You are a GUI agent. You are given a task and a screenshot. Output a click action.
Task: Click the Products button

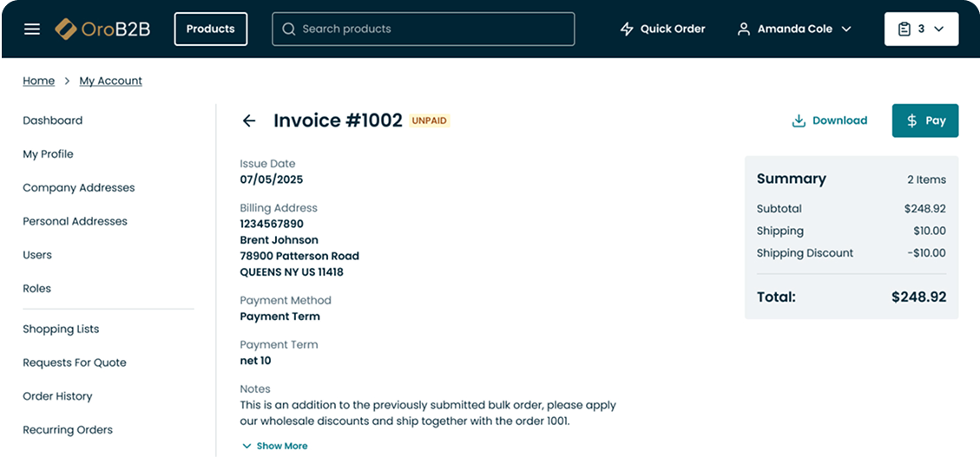pyautogui.click(x=211, y=29)
